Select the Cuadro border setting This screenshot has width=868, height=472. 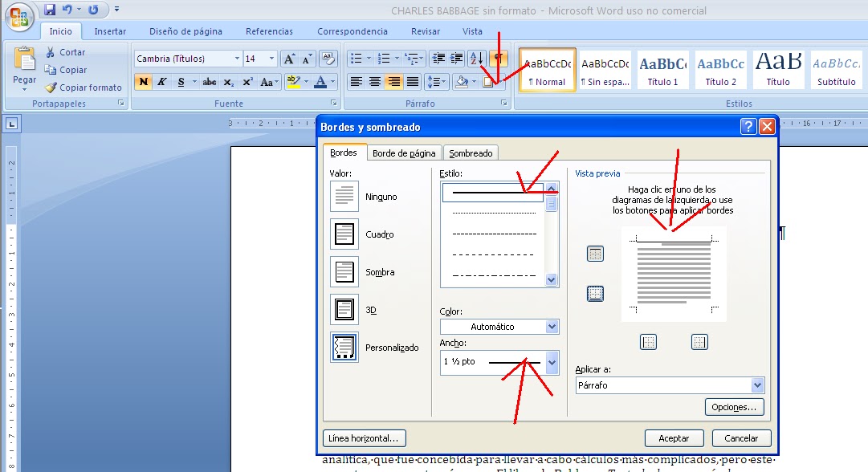tap(344, 234)
